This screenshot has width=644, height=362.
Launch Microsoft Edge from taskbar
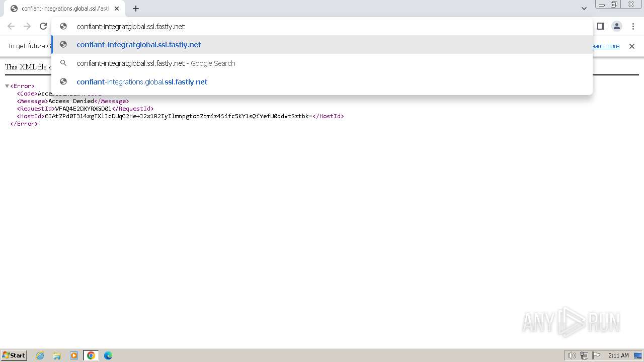(108, 355)
